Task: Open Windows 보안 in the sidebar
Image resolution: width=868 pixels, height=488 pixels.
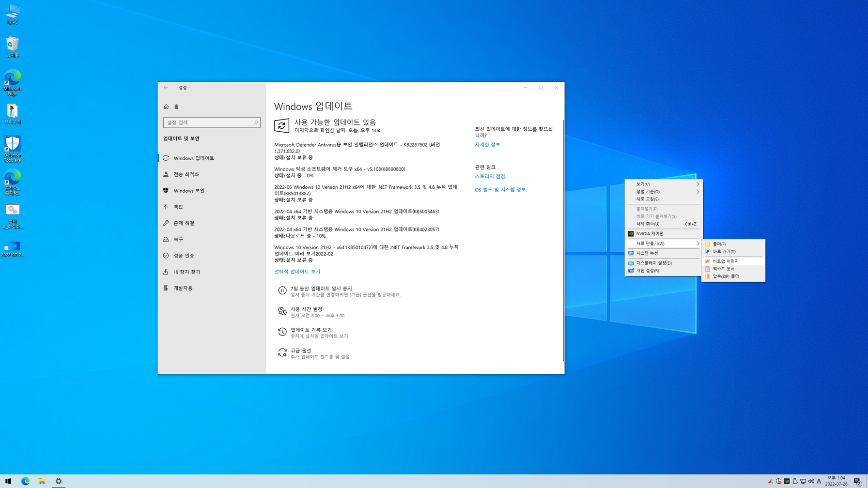Action: pyautogui.click(x=212, y=191)
